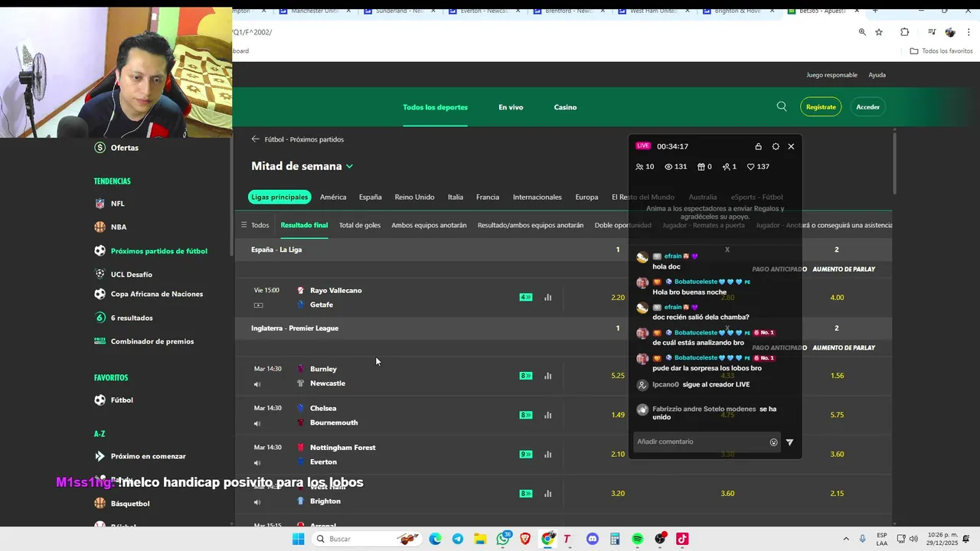Open Básquetbol in the A-Z list

coord(122,504)
